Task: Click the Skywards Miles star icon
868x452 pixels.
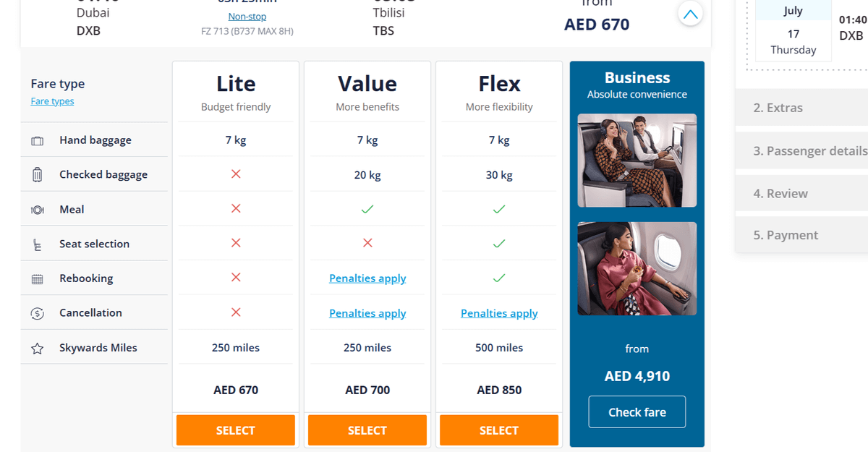Action: click(38, 349)
